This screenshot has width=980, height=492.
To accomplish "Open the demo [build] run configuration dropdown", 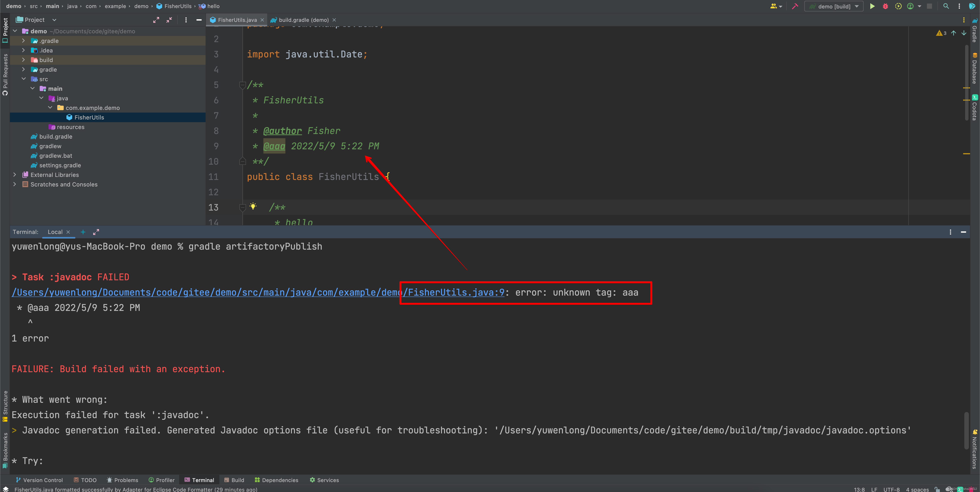I will 834,6.
